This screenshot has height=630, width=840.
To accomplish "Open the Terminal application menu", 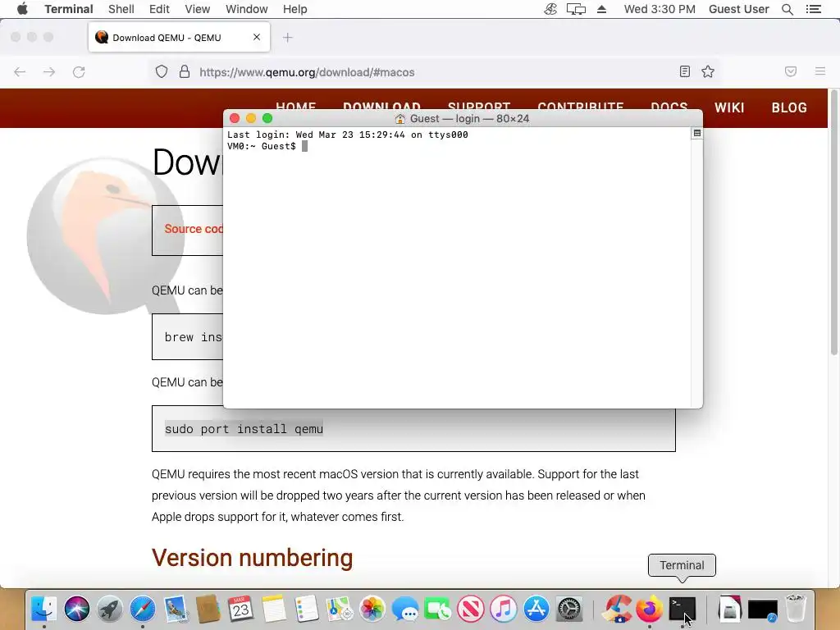I will coord(69,9).
